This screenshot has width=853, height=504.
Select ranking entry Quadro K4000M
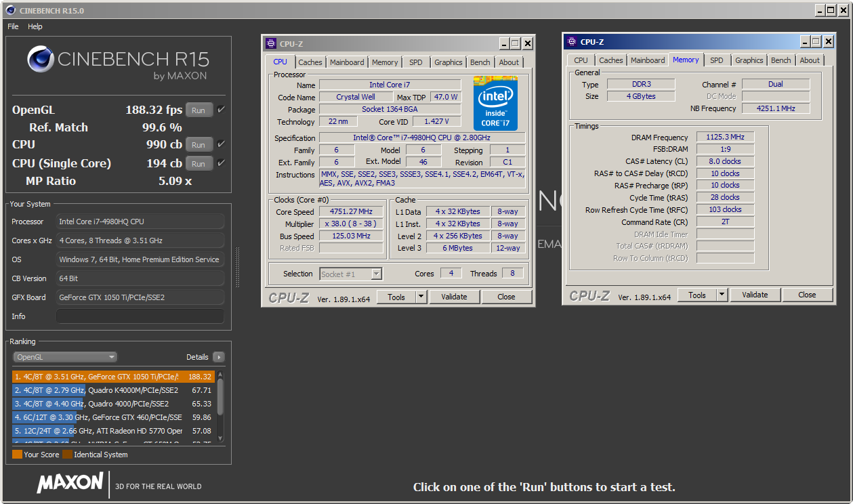[x=113, y=390]
